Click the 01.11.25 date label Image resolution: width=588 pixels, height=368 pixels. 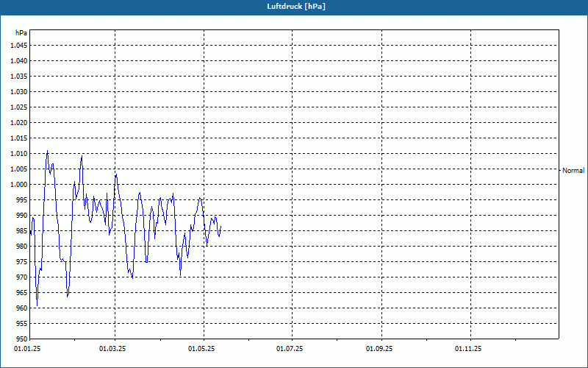click(468, 349)
